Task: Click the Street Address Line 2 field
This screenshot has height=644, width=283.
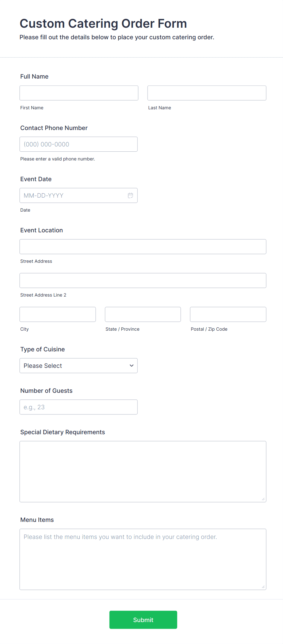Action: pyautogui.click(x=143, y=280)
